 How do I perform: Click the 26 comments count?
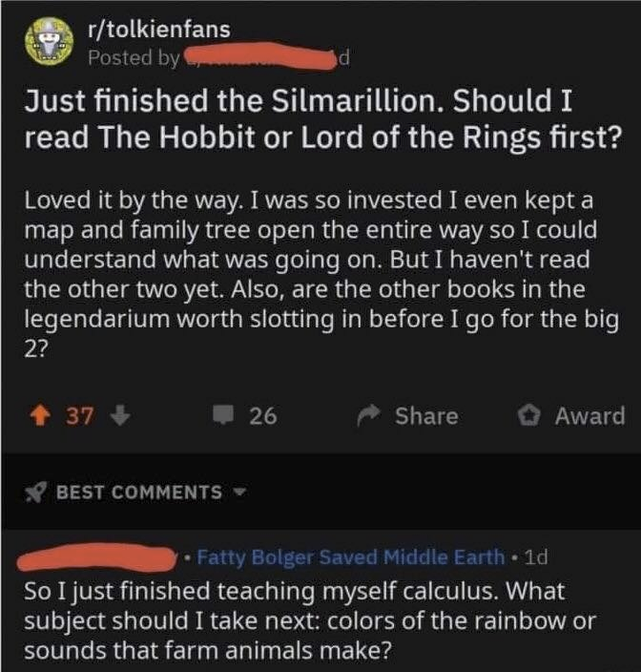(262, 416)
